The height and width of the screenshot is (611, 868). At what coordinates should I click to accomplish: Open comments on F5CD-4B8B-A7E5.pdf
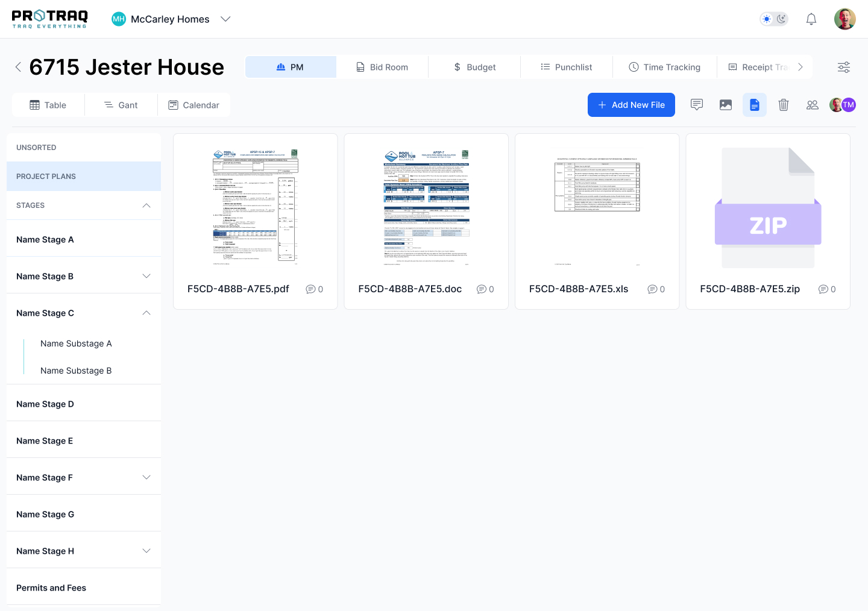(x=315, y=289)
